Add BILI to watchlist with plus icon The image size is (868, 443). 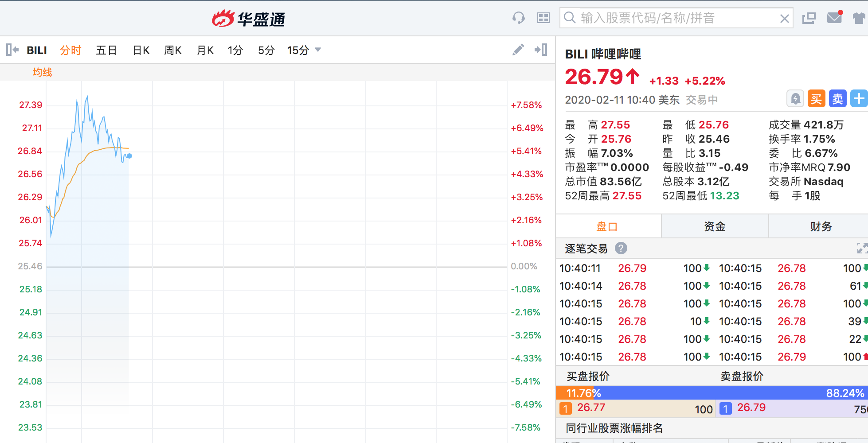pyautogui.click(x=859, y=98)
